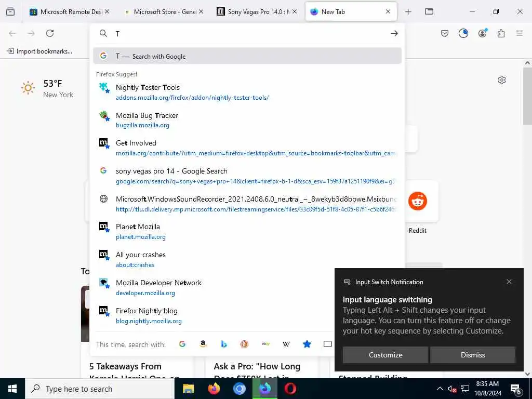Click the muted speaker volume icon
The width and height of the screenshot is (532, 399).
(451, 389)
